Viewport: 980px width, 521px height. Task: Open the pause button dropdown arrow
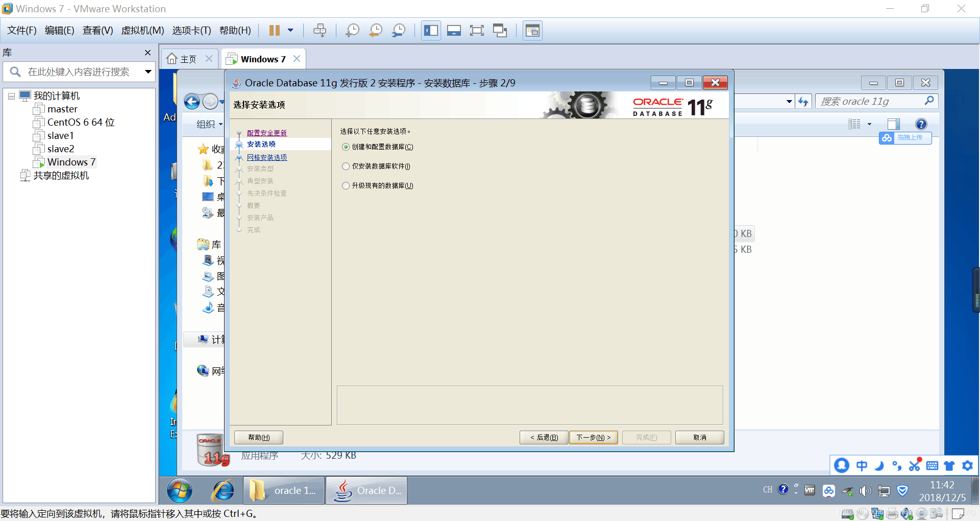[290, 31]
